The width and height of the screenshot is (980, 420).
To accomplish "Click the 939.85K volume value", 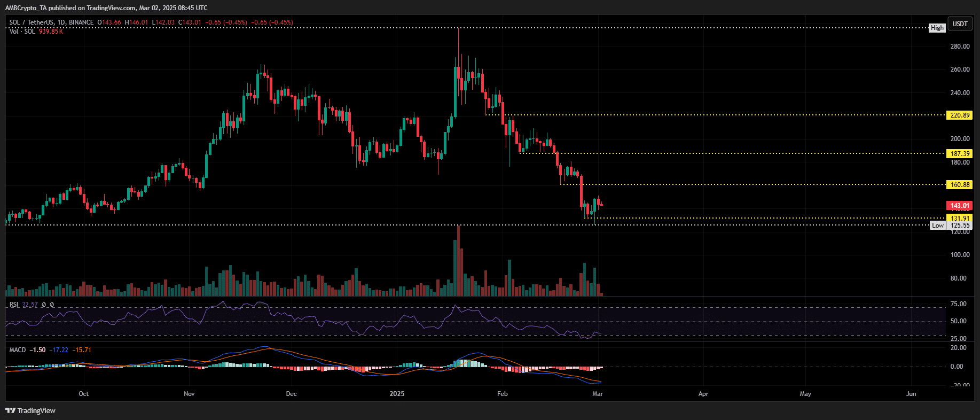I will (51, 31).
